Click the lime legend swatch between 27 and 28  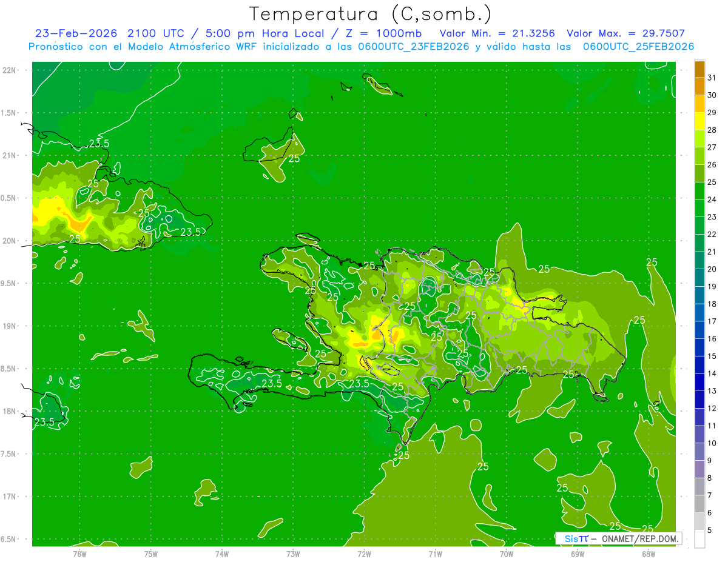point(699,139)
